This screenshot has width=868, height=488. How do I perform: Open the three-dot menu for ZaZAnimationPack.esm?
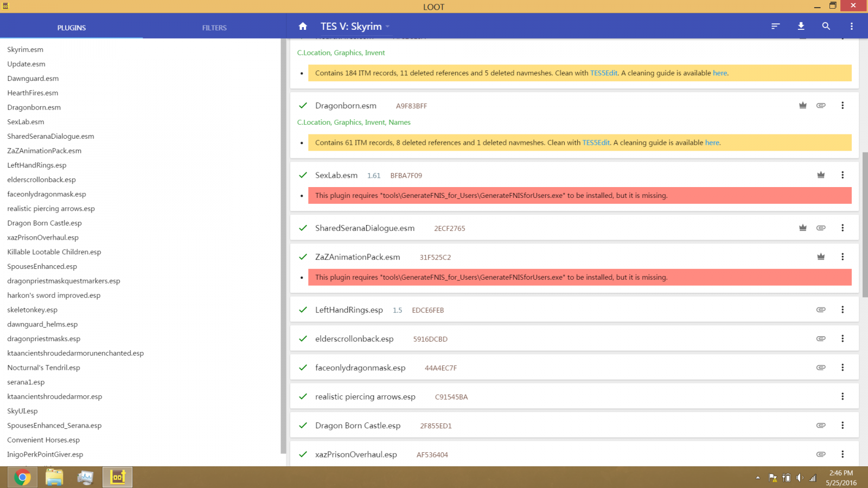click(x=843, y=256)
